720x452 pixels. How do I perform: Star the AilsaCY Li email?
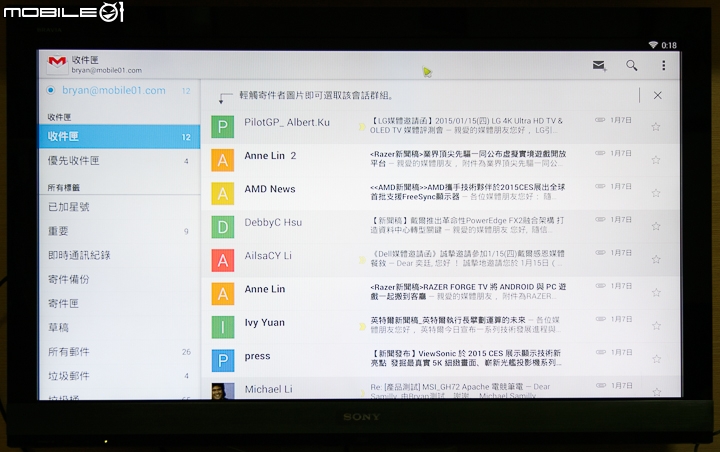click(656, 260)
